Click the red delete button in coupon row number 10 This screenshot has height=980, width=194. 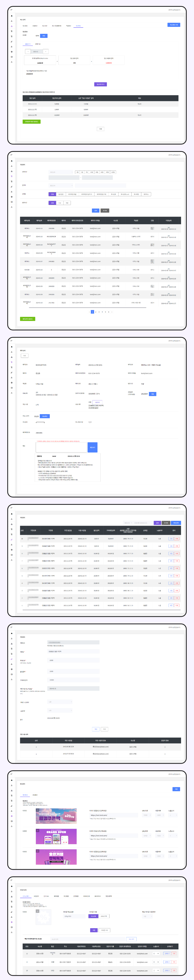tap(177, 539)
